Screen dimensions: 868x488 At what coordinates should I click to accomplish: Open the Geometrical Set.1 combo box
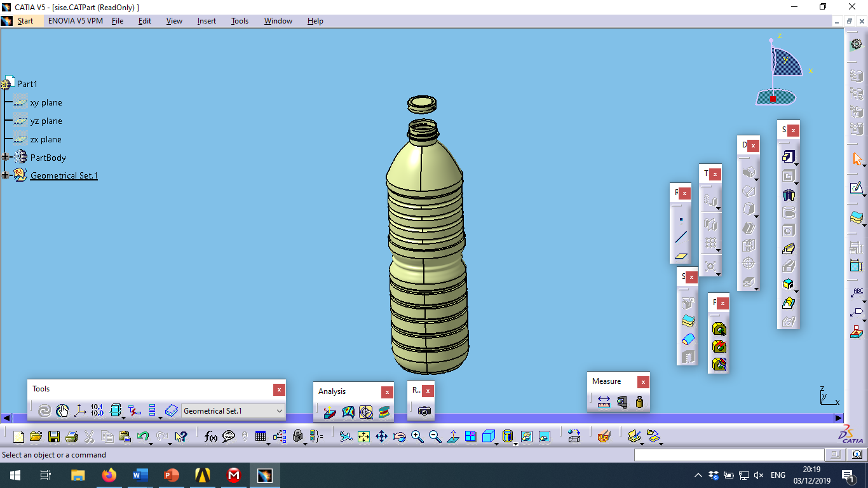233,411
